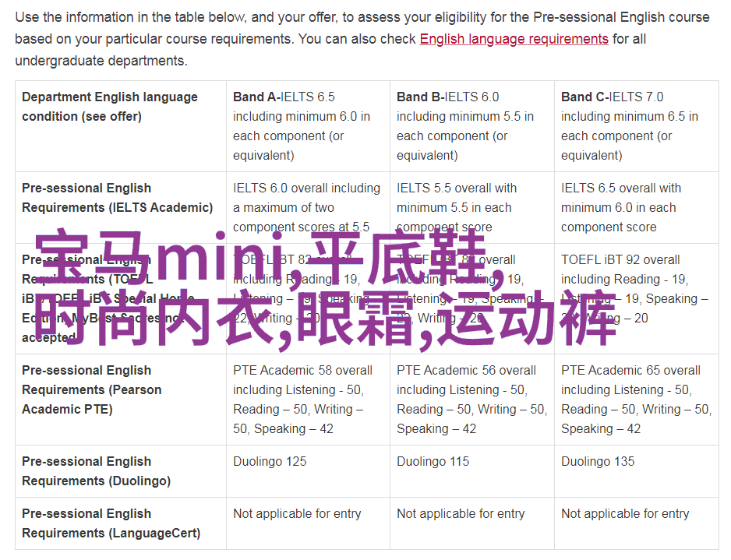Click the 'Duolingo 125' cell
This screenshot has height=560, width=731.
[308, 471]
